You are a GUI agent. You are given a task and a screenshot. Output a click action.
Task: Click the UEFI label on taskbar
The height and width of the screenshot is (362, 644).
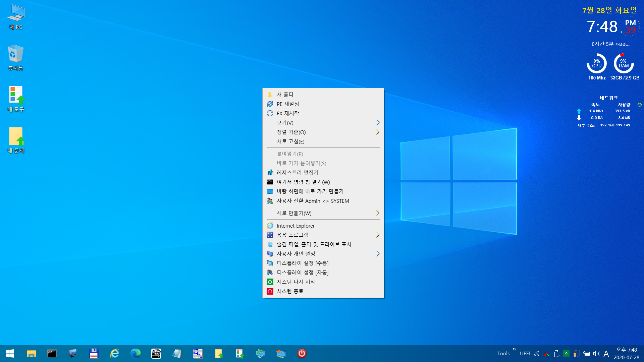tap(525, 354)
